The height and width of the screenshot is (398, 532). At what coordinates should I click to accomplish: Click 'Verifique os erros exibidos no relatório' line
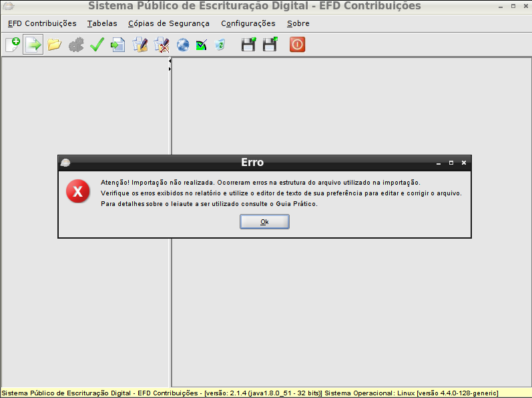click(281, 193)
